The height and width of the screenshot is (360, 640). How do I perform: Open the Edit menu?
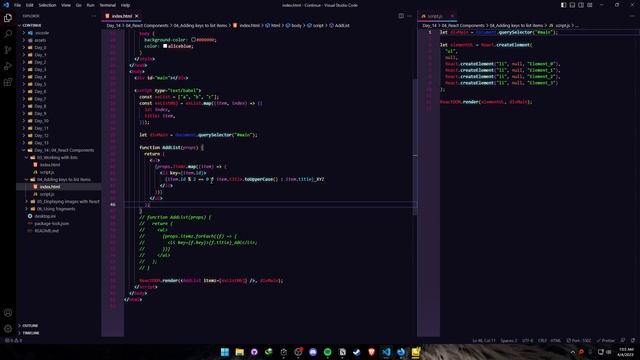[x=30, y=5]
